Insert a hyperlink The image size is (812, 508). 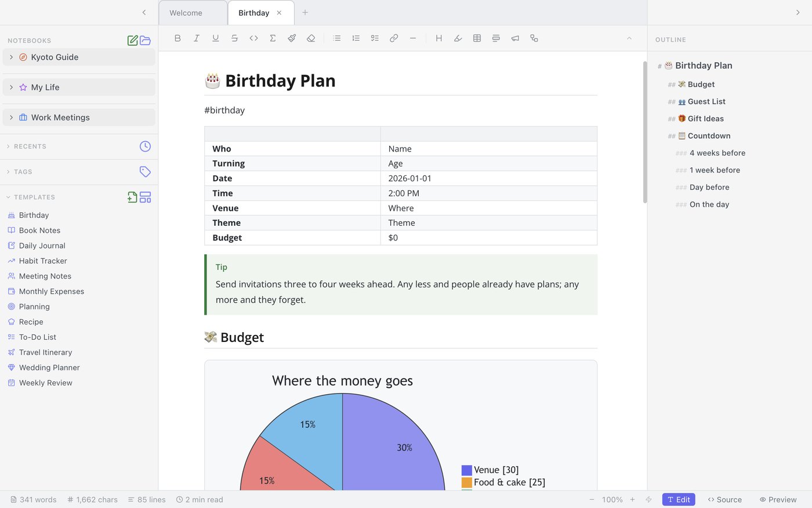(394, 38)
